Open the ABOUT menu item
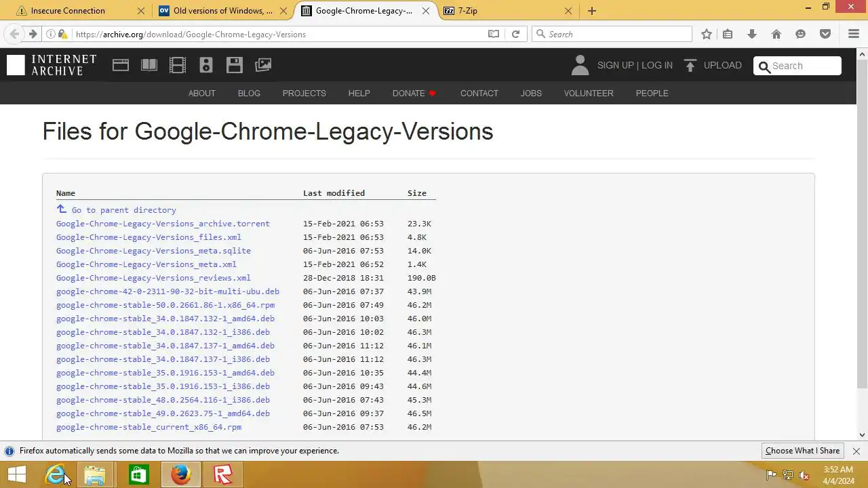 coord(201,94)
